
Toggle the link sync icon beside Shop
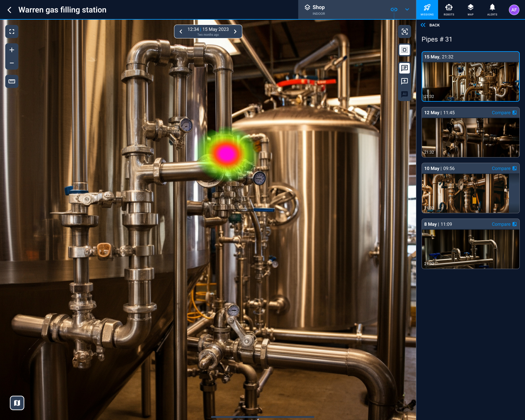394,10
